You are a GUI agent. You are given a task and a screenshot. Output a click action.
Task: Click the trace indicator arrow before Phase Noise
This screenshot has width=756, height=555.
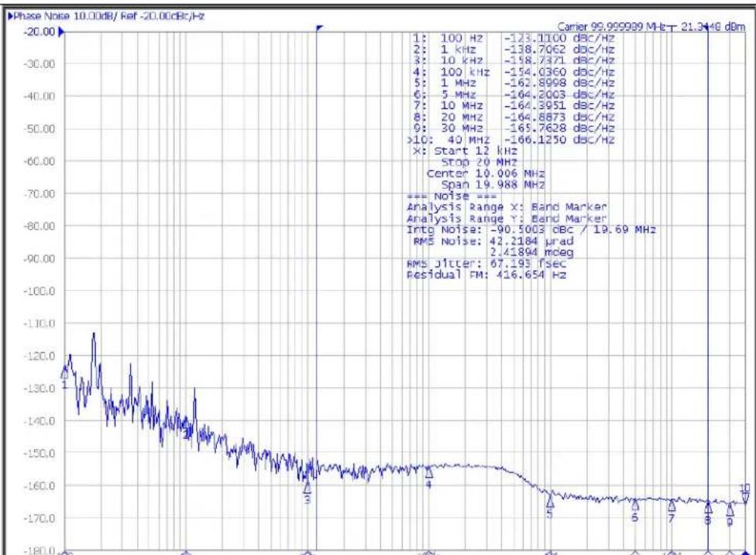(x=11, y=16)
